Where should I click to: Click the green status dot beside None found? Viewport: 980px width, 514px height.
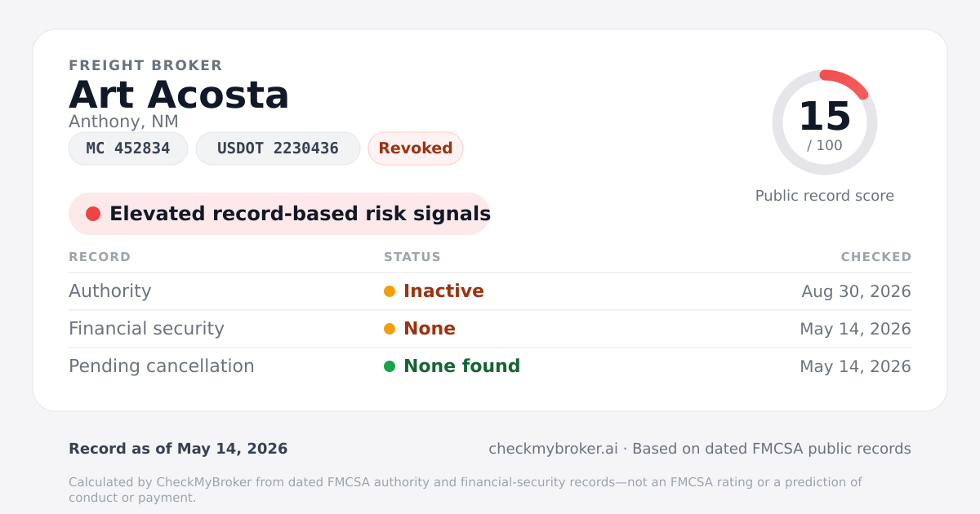point(390,366)
